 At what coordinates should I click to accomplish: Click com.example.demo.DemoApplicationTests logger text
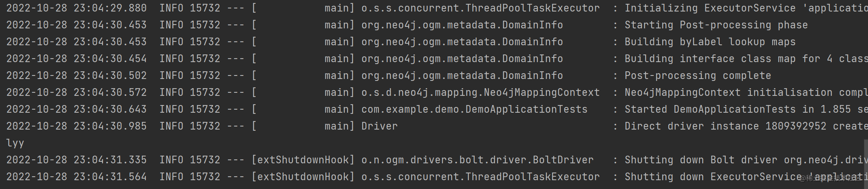[x=474, y=109]
